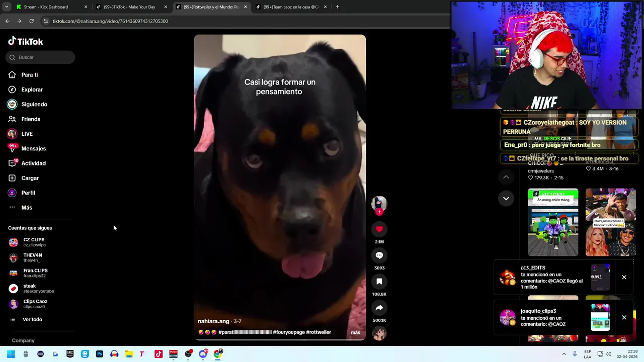644x362 pixels.
Task: Show hidden system tray icons
Action: point(564,354)
